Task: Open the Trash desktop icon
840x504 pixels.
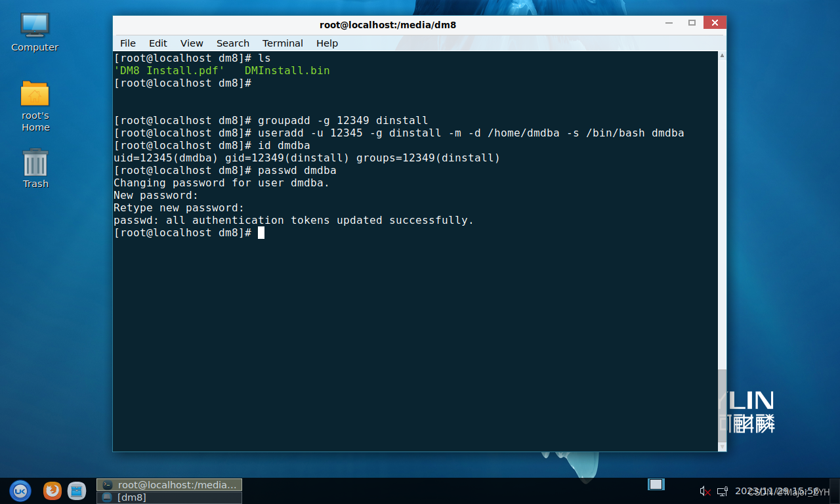Action: tap(35, 169)
